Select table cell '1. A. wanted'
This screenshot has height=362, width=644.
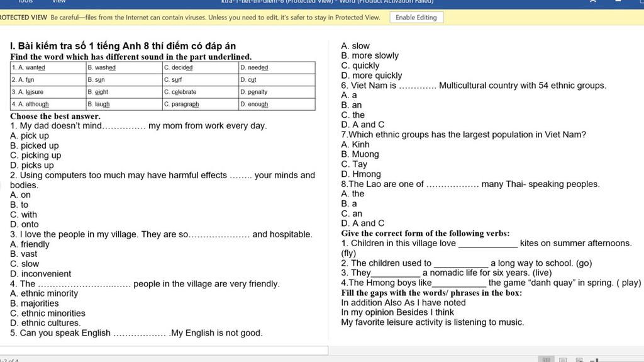coord(48,67)
